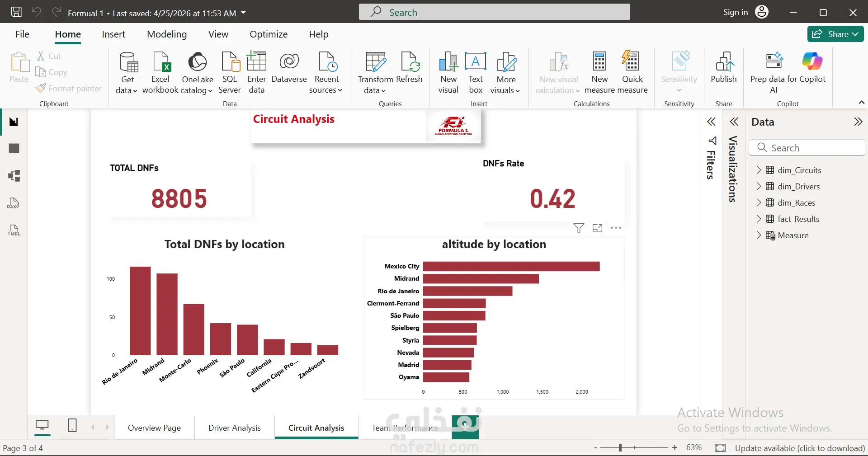Open more options ellipsis on altitude visual
This screenshot has width=868, height=456.
pos(616,228)
